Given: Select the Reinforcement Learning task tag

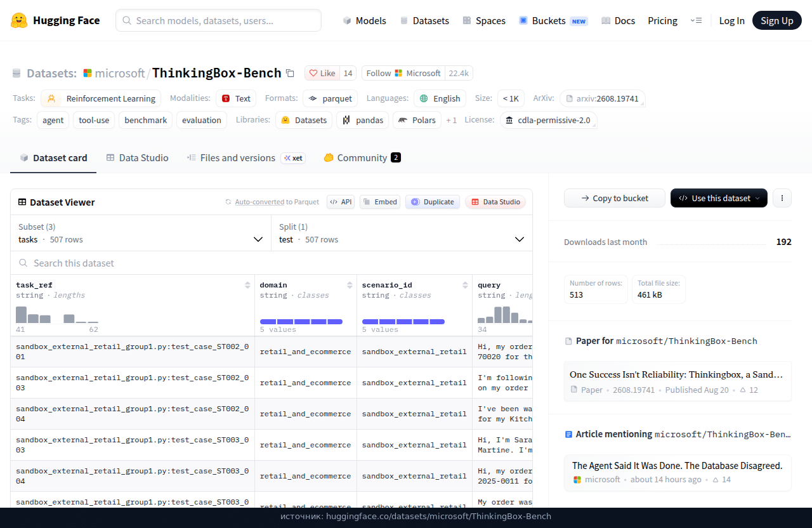Looking at the screenshot, I should point(101,98).
